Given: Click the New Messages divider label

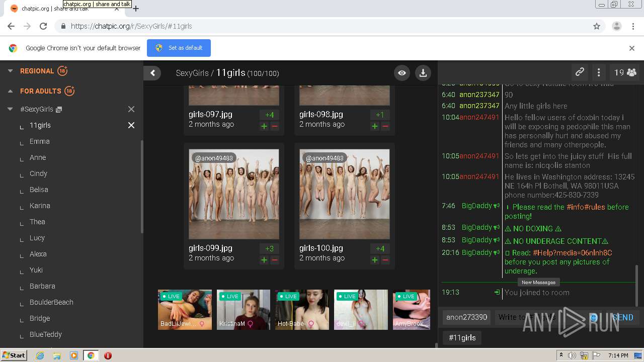Looking at the screenshot, I should pos(538,283).
